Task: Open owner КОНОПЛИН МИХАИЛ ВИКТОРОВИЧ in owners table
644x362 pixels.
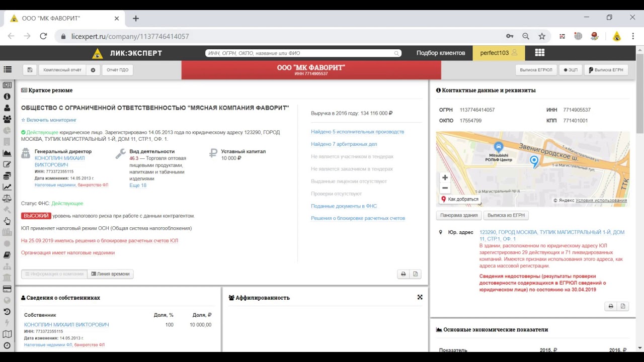Action: [66, 325]
